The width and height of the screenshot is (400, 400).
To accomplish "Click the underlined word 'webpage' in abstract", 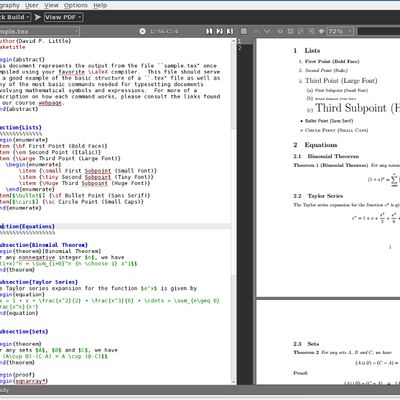I will click(x=50, y=103).
